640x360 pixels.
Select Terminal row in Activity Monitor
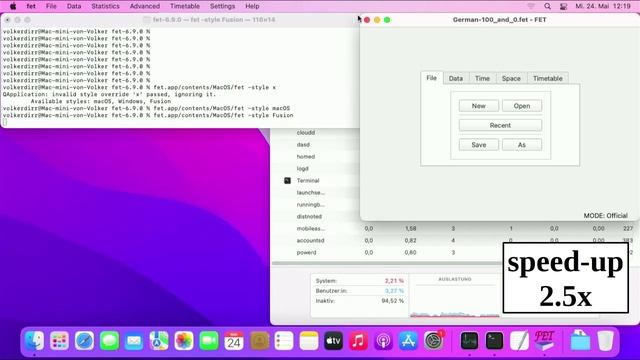tap(315, 180)
